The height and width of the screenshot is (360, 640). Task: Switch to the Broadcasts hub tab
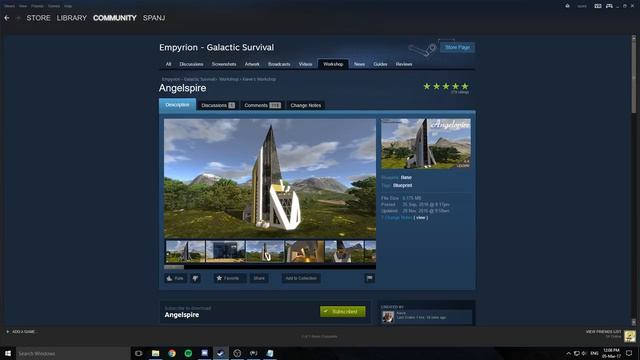pyautogui.click(x=279, y=64)
